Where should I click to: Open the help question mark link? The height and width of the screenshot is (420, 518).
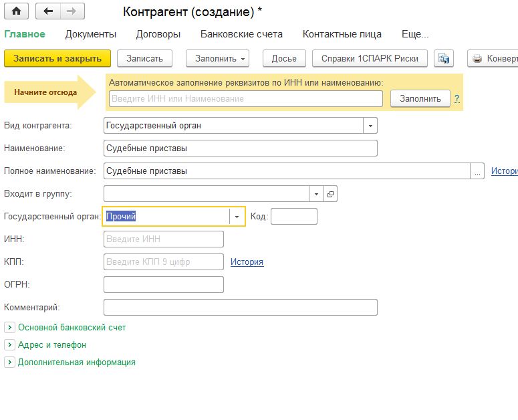tap(457, 98)
